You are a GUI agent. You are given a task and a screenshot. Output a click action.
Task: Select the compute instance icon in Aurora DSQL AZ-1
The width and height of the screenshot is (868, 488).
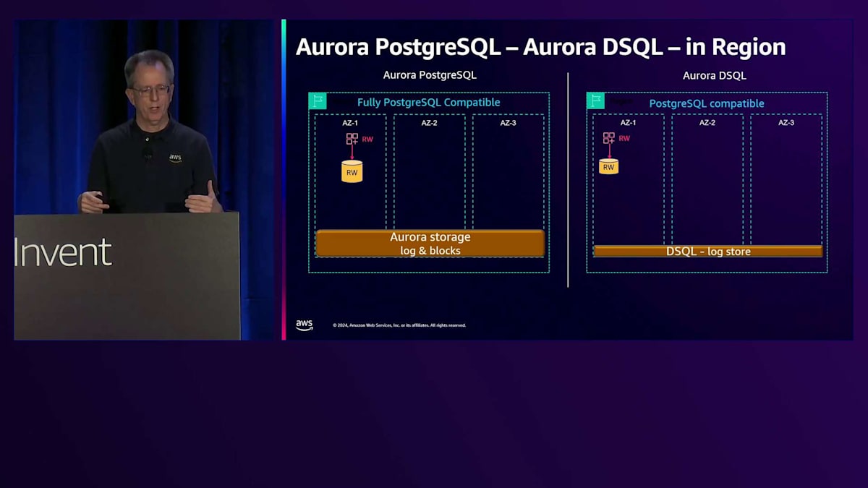609,138
